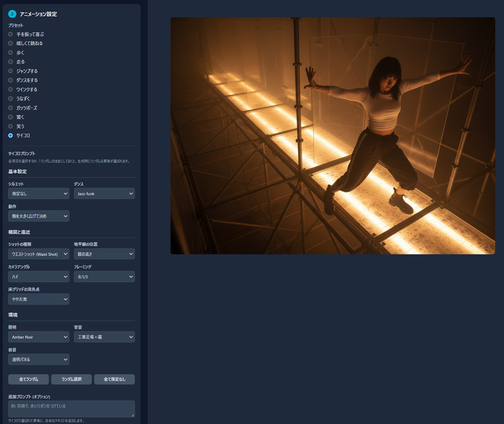Click the プリセット label
Image resolution: width=504 pixels, height=424 pixels.
click(x=16, y=25)
